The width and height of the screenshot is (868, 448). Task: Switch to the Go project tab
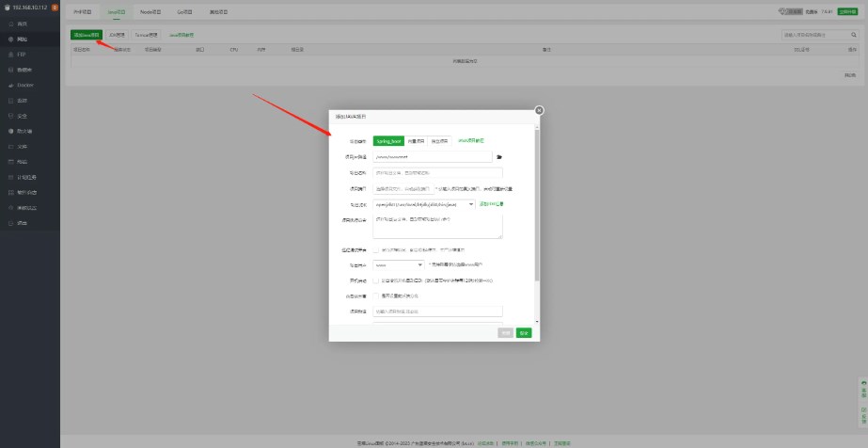click(x=185, y=11)
